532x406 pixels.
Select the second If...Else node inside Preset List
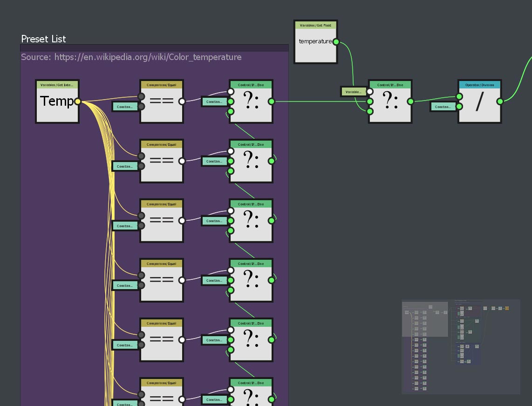[251, 161]
